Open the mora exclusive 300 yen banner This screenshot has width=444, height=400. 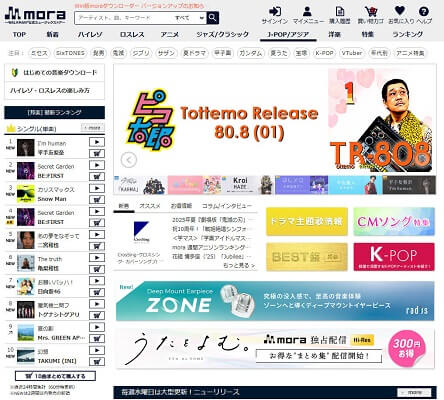click(275, 348)
